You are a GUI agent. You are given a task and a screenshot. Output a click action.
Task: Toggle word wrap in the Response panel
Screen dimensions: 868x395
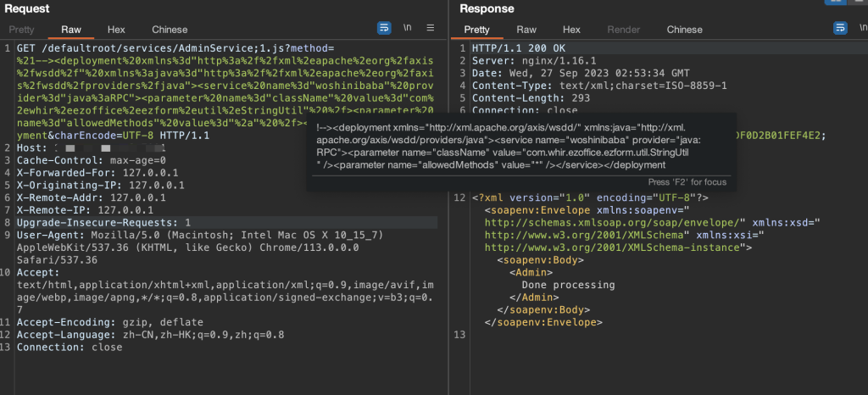click(840, 28)
